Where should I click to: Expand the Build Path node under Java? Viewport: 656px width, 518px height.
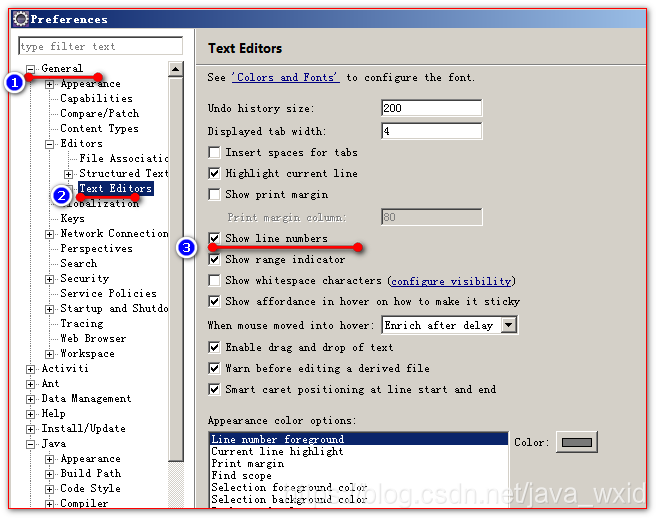(x=49, y=474)
